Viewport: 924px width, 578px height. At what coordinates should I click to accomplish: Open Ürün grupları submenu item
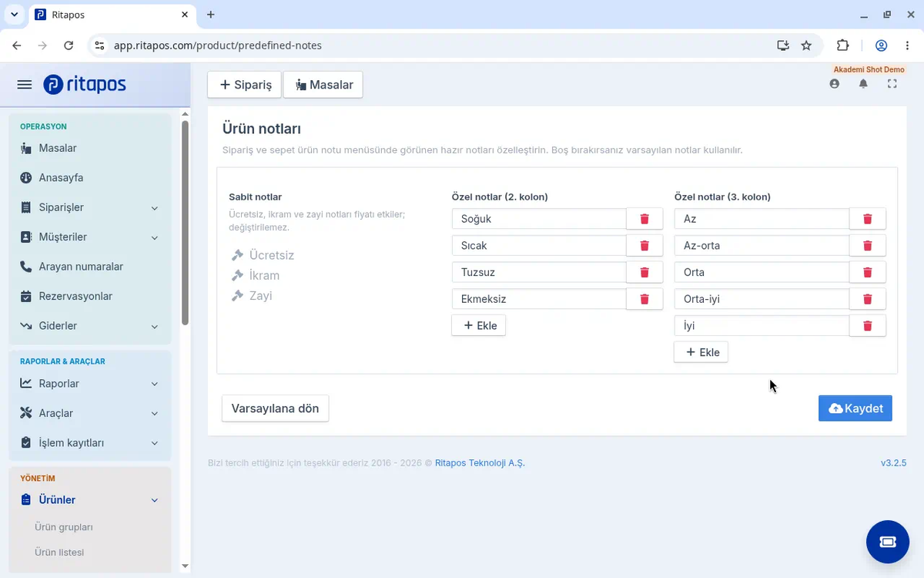coord(64,527)
